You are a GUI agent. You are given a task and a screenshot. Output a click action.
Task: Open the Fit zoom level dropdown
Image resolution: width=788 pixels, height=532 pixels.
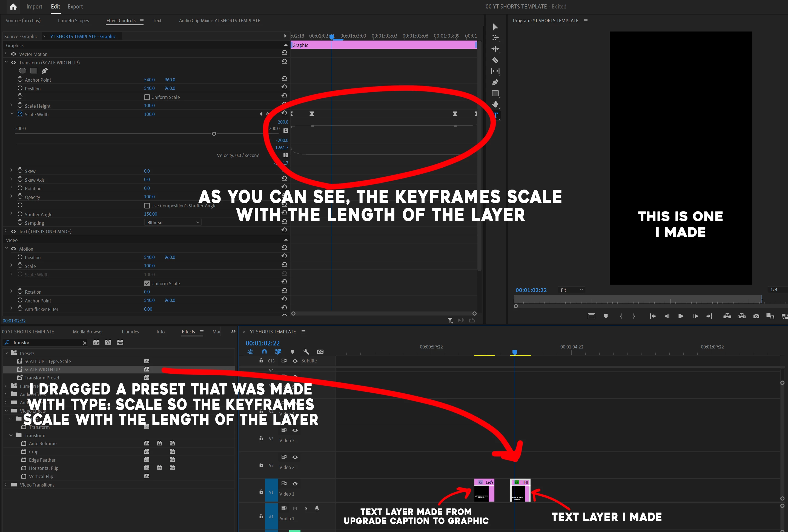(571, 290)
